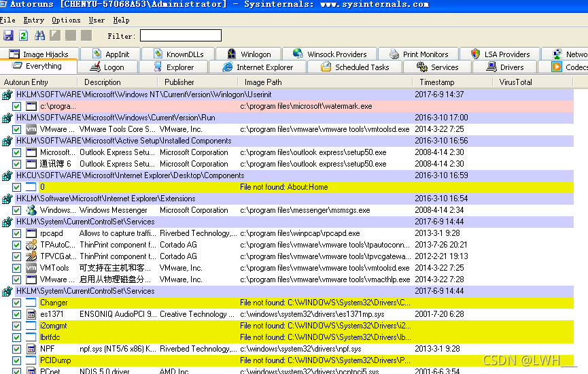The height and width of the screenshot is (374, 588).
Task: Switch to the Logon tab
Action: [x=107, y=67]
